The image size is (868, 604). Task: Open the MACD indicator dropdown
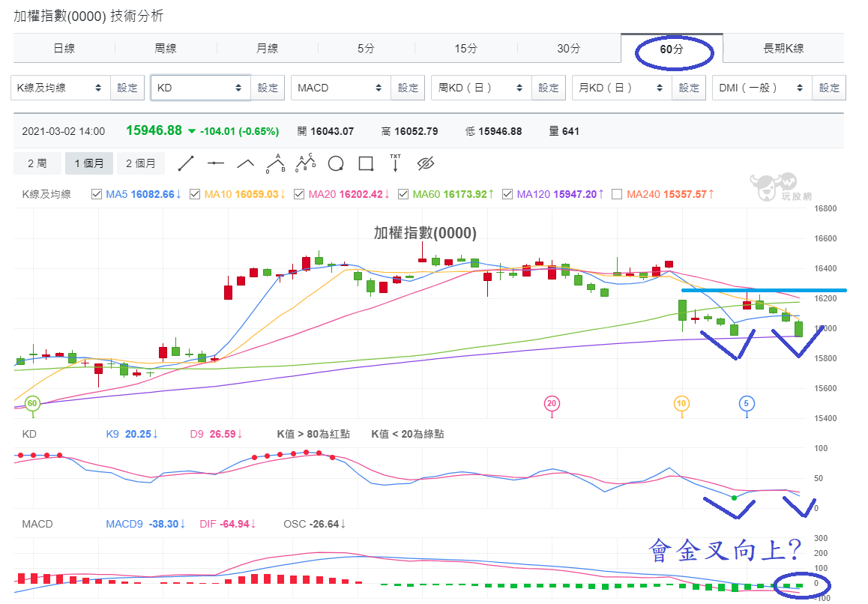(x=341, y=88)
